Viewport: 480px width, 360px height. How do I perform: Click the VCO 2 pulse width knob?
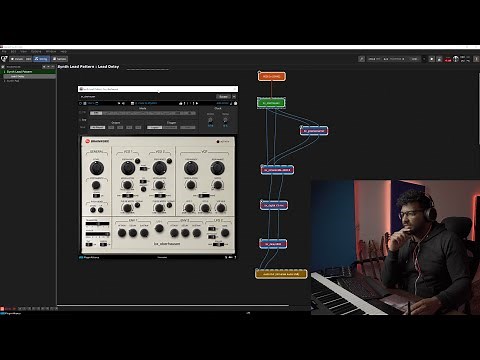159,208
